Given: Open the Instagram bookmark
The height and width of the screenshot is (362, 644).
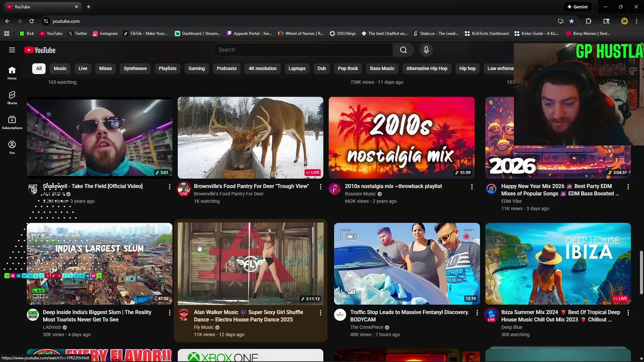Looking at the screenshot, I should coord(105,34).
